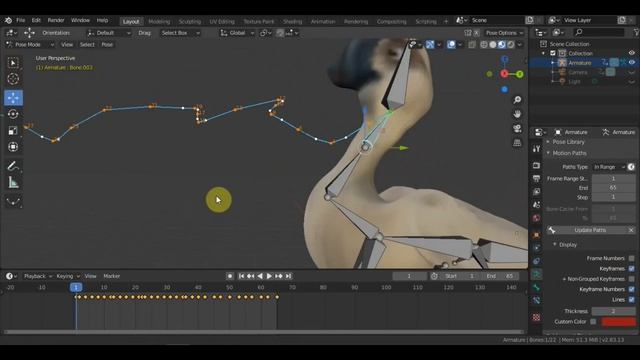Click the play animation button

269,276
